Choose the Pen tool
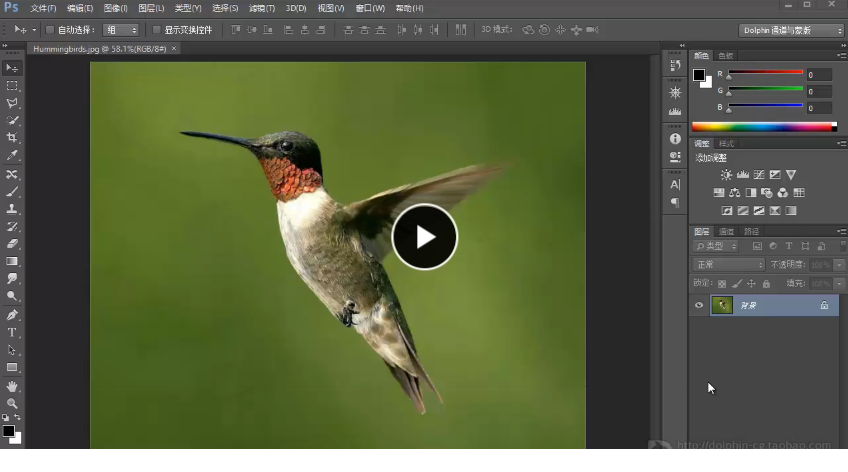 pos(12,315)
